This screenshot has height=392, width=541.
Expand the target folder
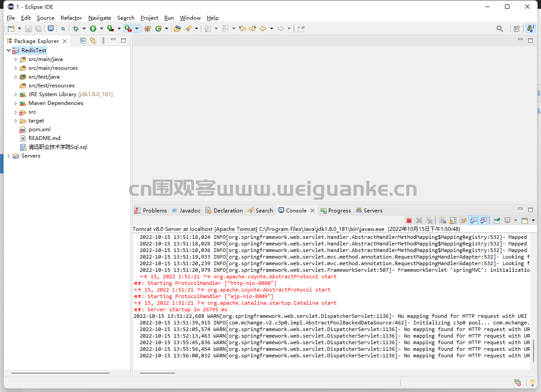point(15,121)
